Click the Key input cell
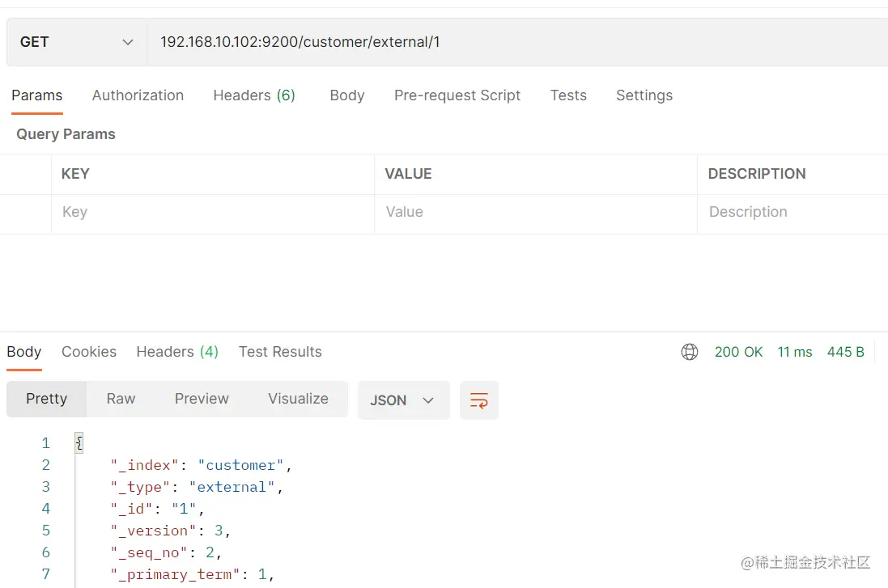This screenshot has height=588, width=888. click(x=213, y=214)
